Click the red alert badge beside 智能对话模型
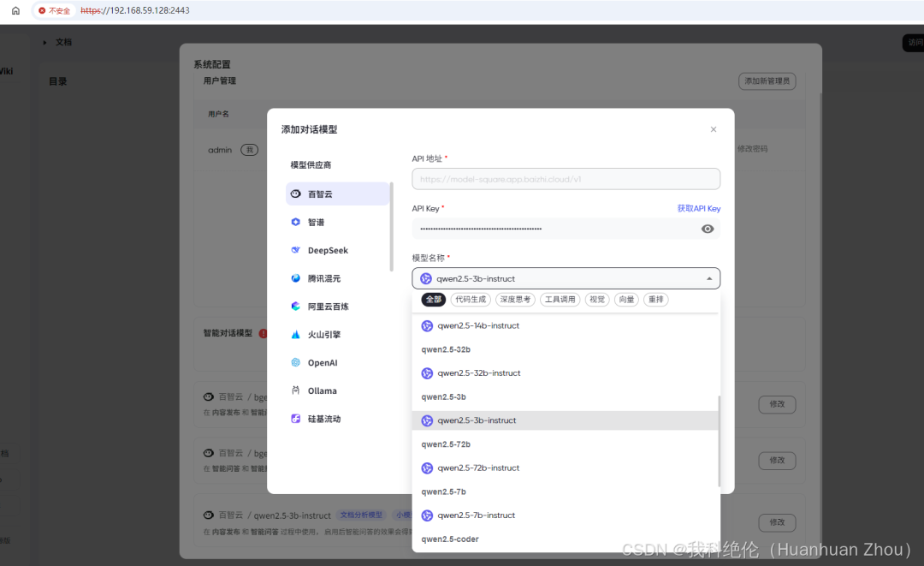The width and height of the screenshot is (924, 566). tap(263, 333)
